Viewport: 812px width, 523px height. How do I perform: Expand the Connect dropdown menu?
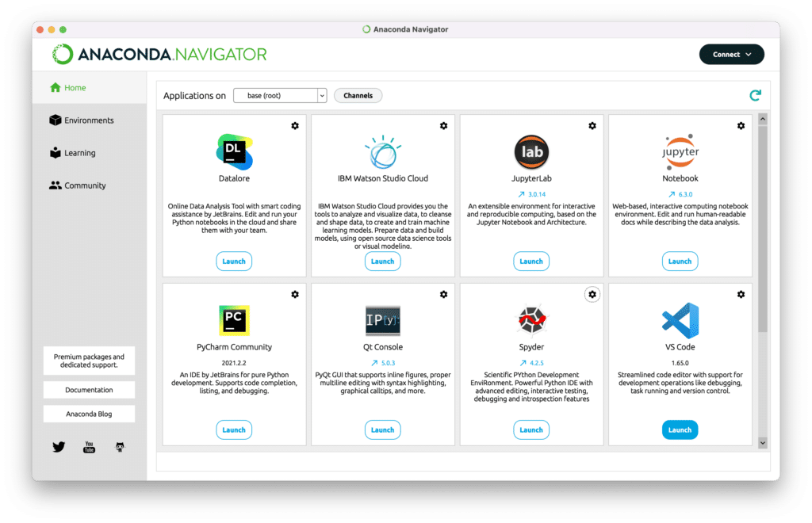pos(732,55)
